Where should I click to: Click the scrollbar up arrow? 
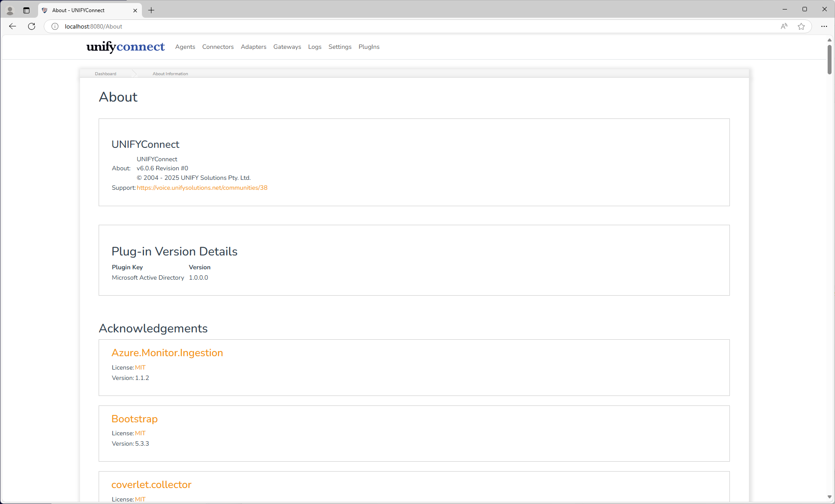click(x=829, y=40)
